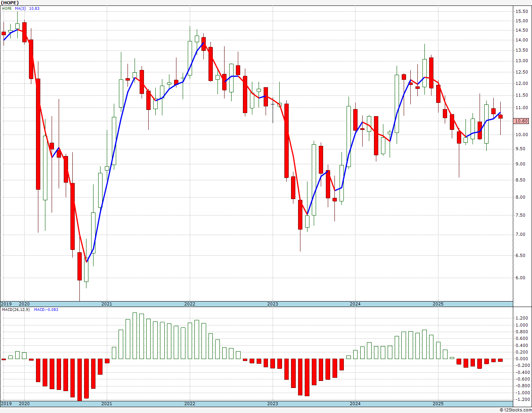
Task: Select 2020 on the price chart time axis
Action: coord(24,304)
